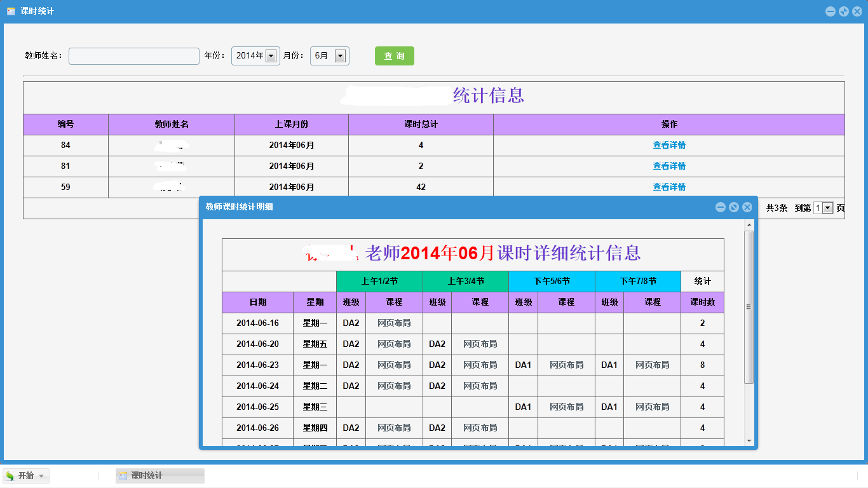Click the date 2014-06-23
This screenshot has height=488, width=868.
258,365
